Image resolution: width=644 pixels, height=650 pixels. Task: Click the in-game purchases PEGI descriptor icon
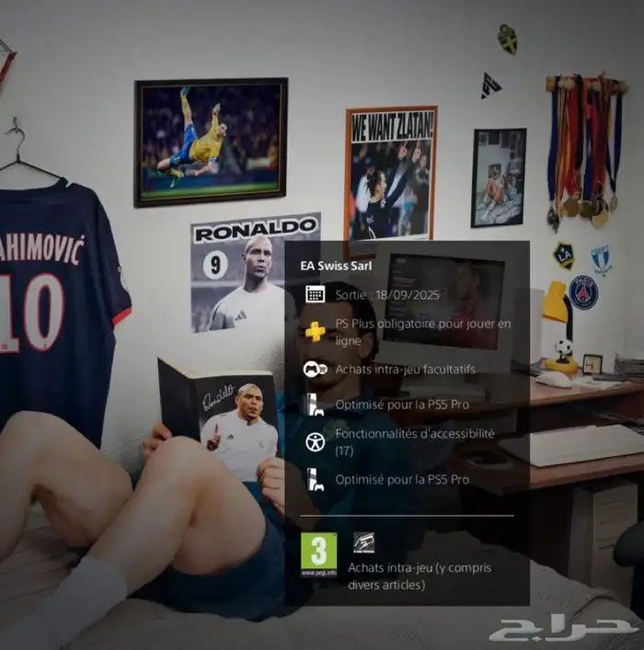364,542
